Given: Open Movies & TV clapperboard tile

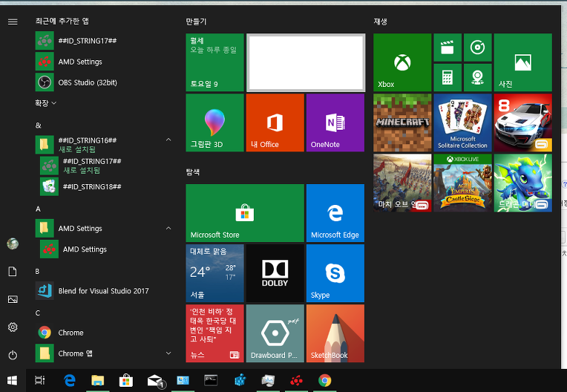Looking at the screenshot, I should (x=448, y=48).
